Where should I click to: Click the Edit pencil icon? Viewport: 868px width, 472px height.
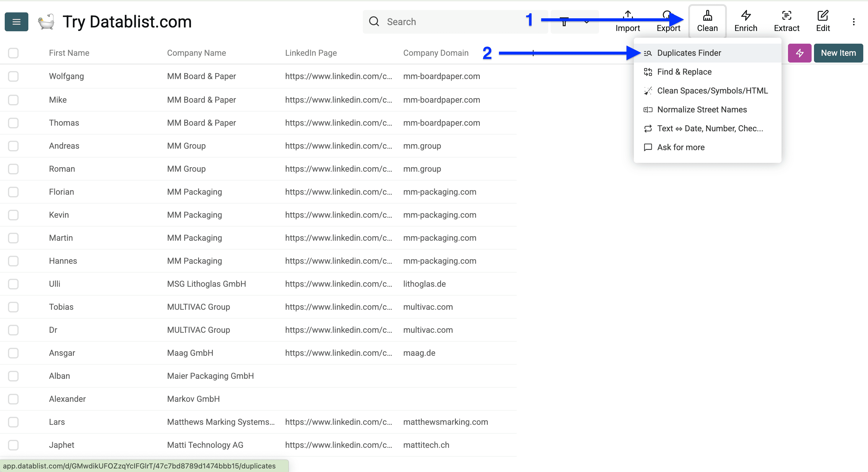(823, 15)
